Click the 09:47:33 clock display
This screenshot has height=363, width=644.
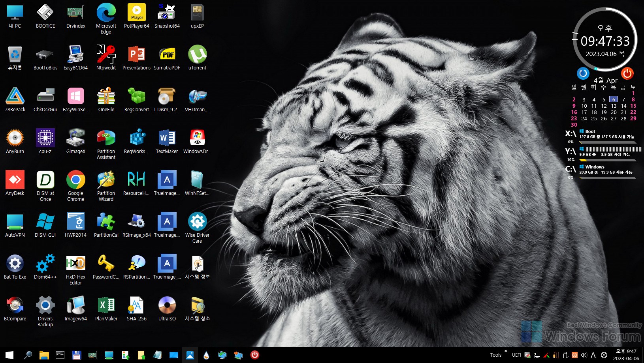pos(605,41)
